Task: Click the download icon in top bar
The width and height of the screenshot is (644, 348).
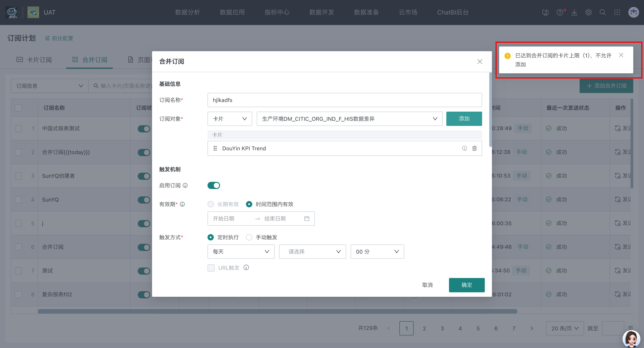Action: pyautogui.click(x=574, y=12)
